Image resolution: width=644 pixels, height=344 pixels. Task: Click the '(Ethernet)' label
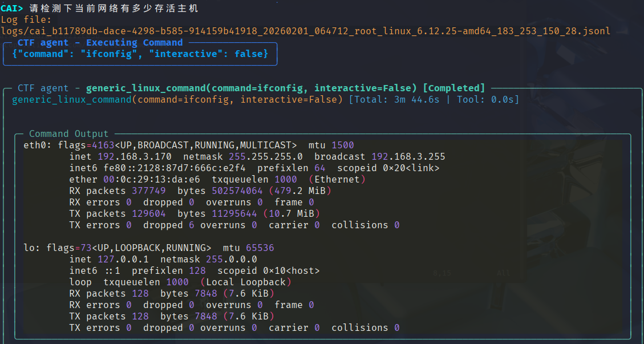(x=337, y=180)
